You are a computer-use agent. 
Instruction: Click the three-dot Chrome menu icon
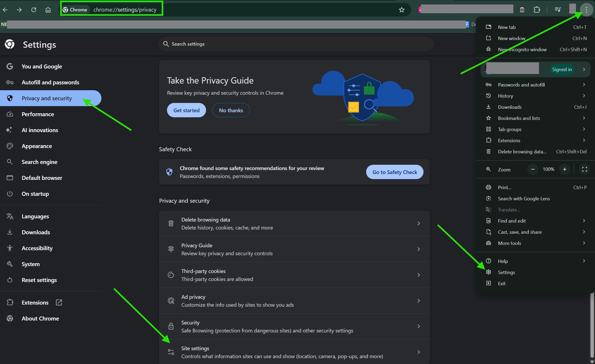coord(586,10)
